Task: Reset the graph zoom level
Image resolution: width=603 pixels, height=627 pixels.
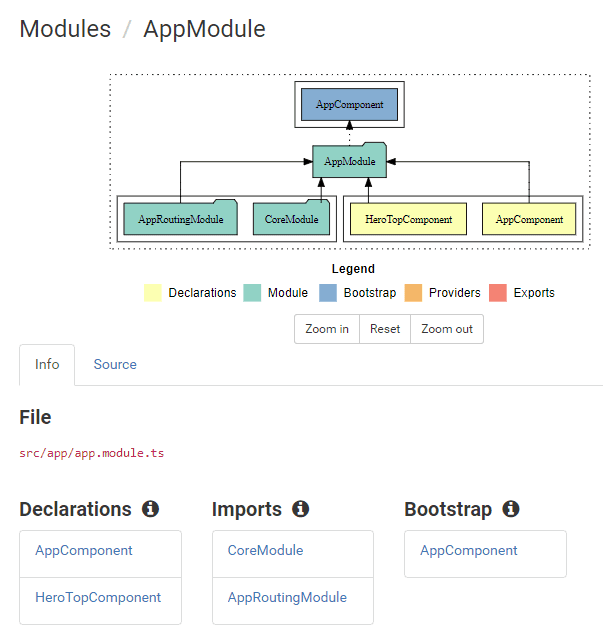Action: (x=385, y=329)
